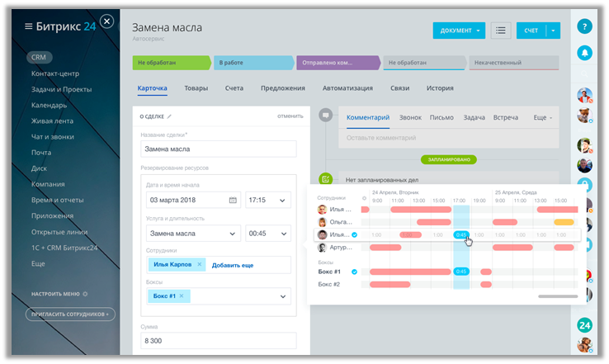Expand the Боксы selection dropdown arrow
This screenshot has height=364, width=609.
[x=283, y=296]
